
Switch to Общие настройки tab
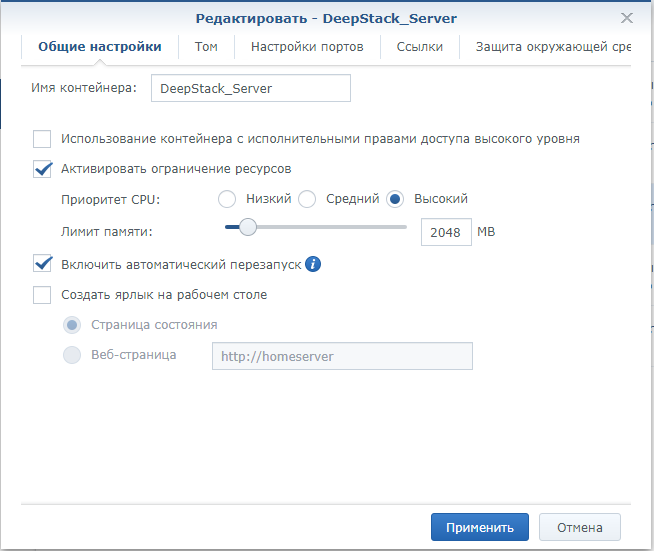click(x=100, y=47)
